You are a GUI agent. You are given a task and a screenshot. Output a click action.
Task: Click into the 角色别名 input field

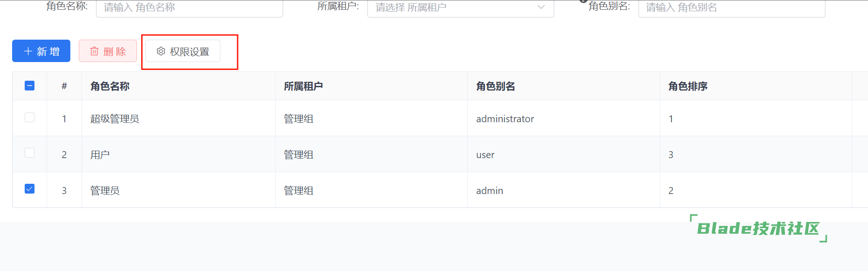(x=731, y=7)
